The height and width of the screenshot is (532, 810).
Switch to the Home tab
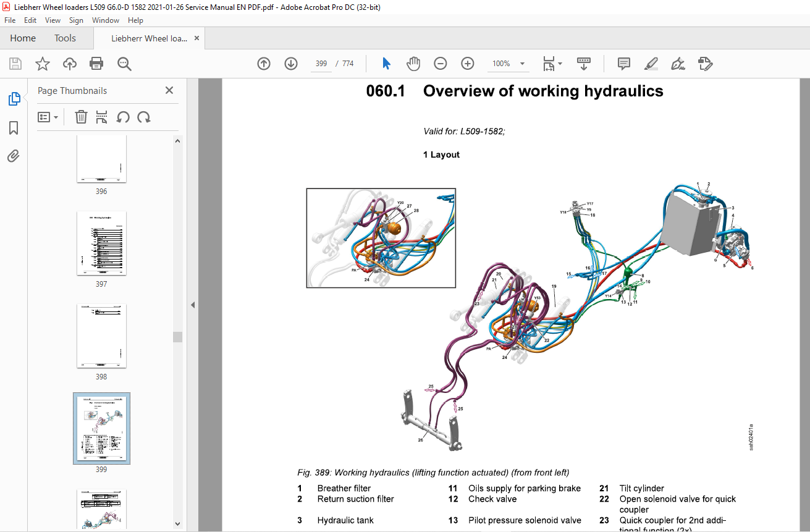[x=23, y=38]
